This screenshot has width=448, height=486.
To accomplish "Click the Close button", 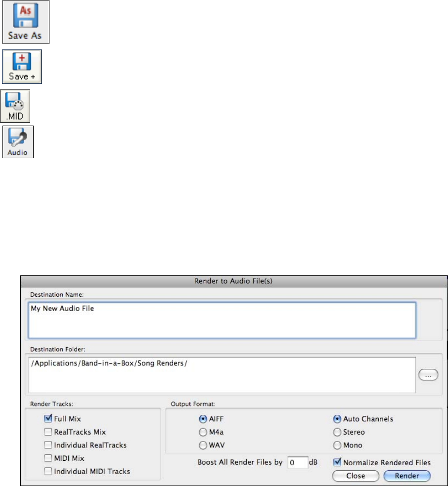I will click(356, 476).
